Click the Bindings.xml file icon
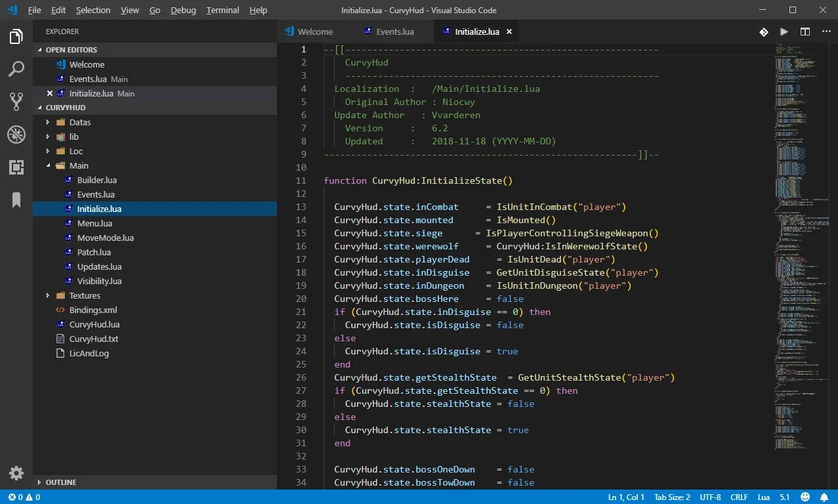 coord(60,310)
